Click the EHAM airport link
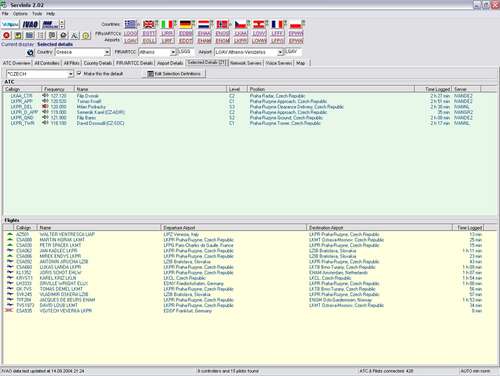The image size is (500, 376). click(x=204, y=41)
